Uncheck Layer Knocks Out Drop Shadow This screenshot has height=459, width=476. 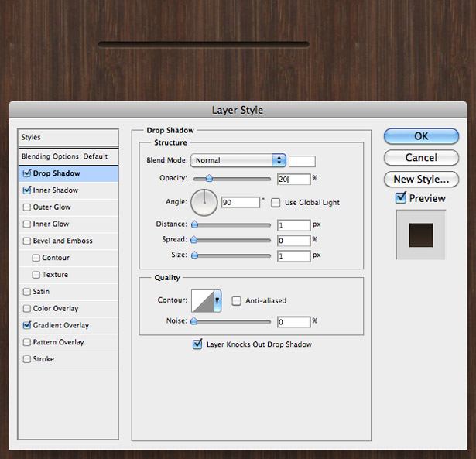(x=197, y=344)
